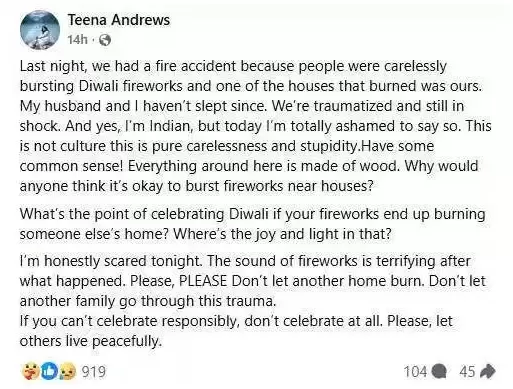This screenshot has height=389, width=513.
Task: Open the post's 14h timestamp link
Action: coord(77,40)
